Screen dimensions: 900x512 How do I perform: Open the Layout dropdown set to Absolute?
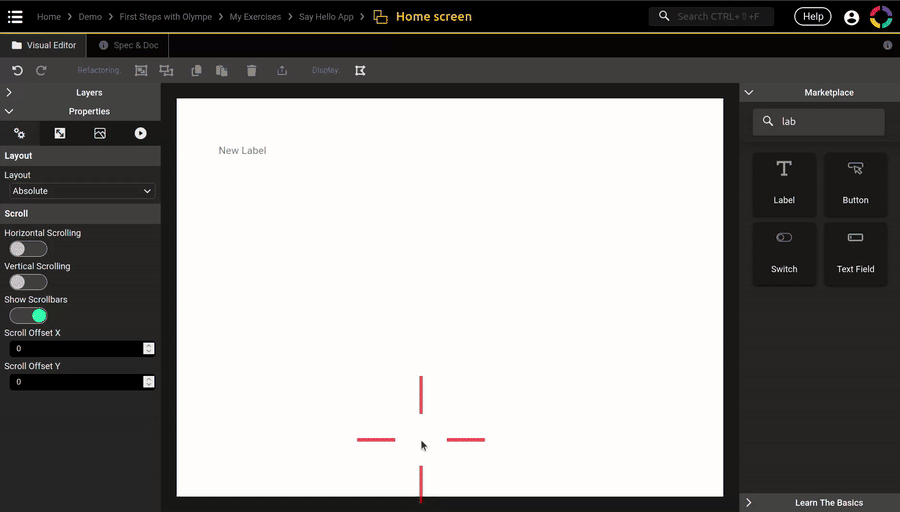[x=81, y=191]
